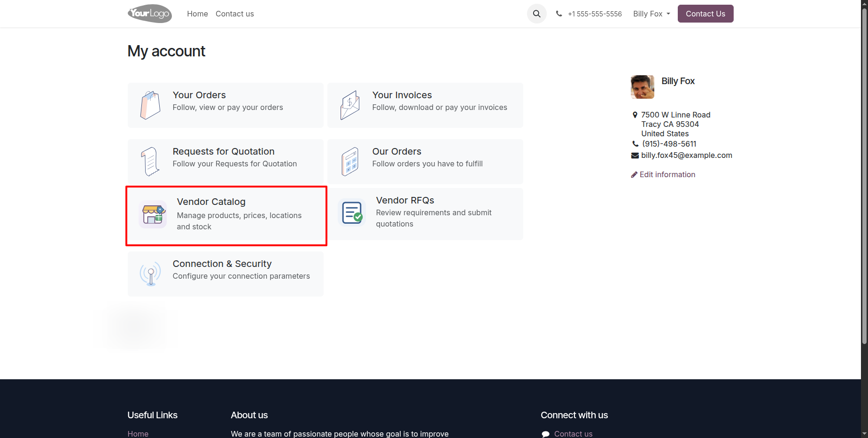Screen dimensions: 868x438
Task: Click the pencil icon next to Edit information
Action: 634,175
